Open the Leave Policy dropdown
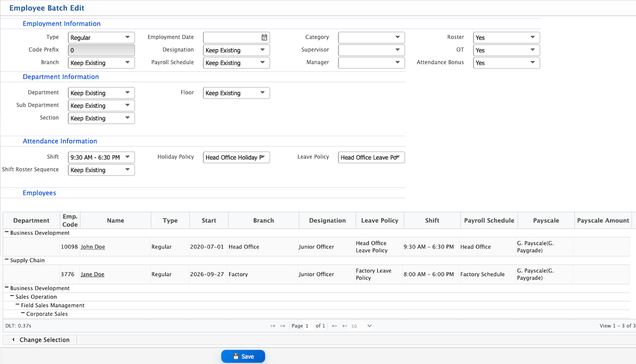This screenshot has width=636, height=364. 372,157
